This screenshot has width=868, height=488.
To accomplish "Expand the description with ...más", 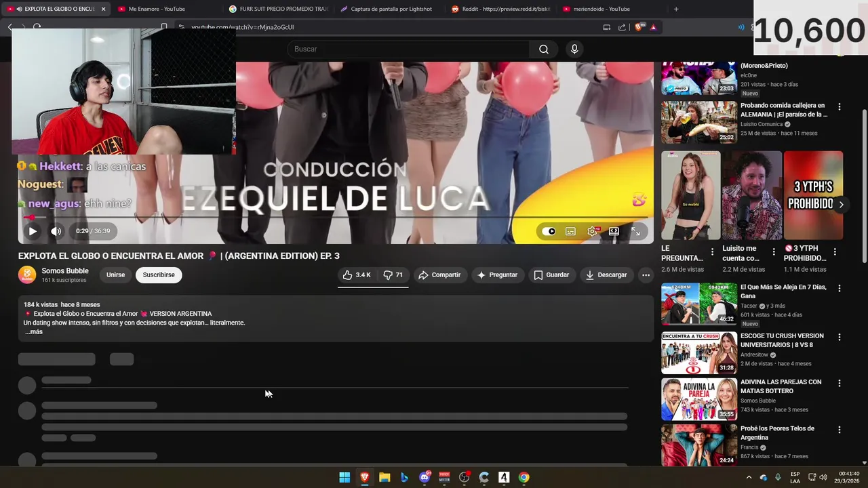I will pos(34,331).
